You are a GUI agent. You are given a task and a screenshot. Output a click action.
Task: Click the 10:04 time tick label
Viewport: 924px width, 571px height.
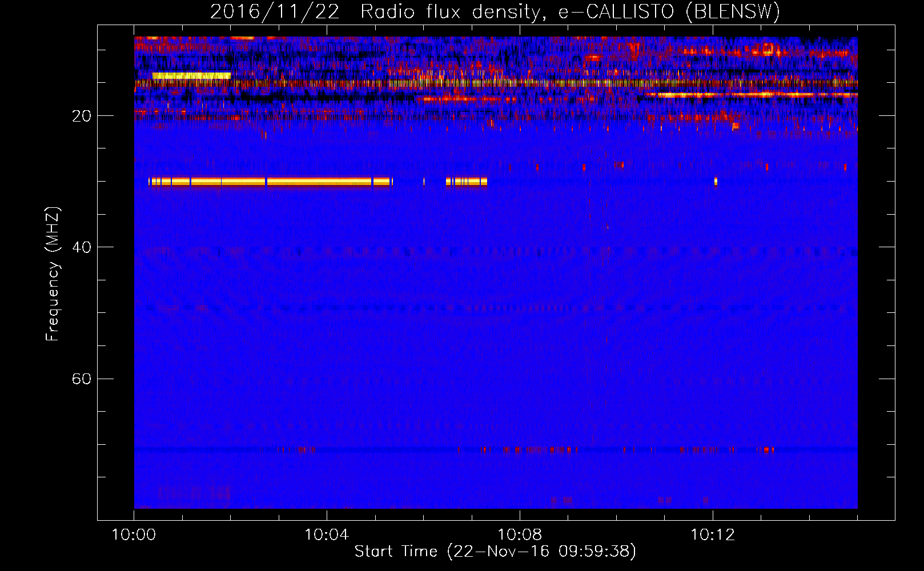pyautogui.click(x=327, y=535)
